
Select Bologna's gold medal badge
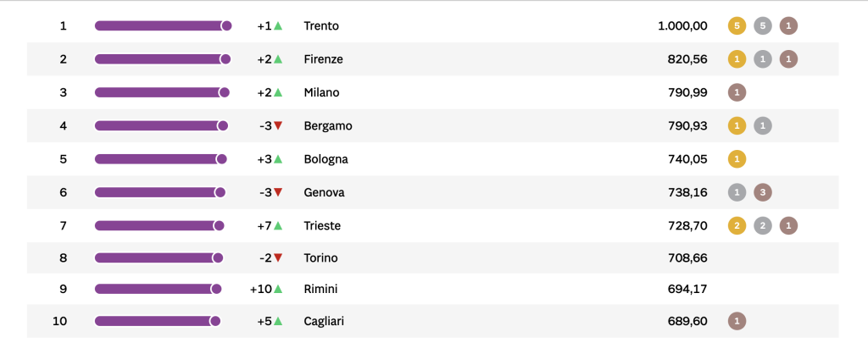[737, 158]
